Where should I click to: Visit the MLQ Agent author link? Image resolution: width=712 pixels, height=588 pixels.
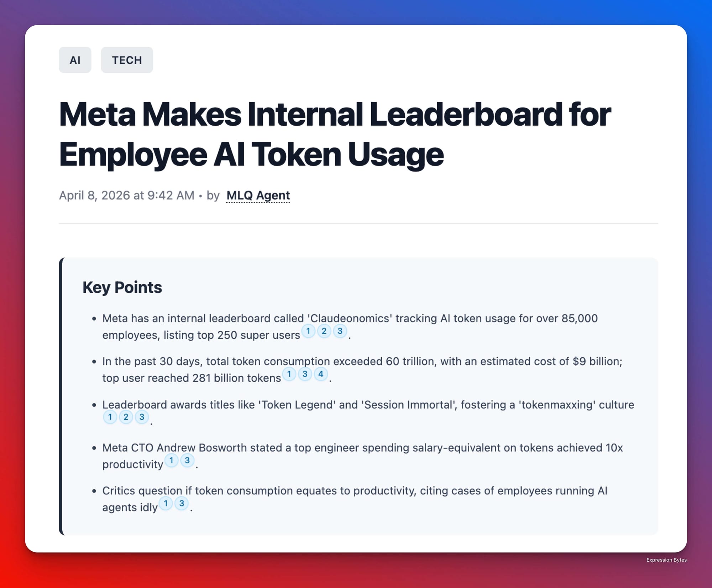pos(258,195)
